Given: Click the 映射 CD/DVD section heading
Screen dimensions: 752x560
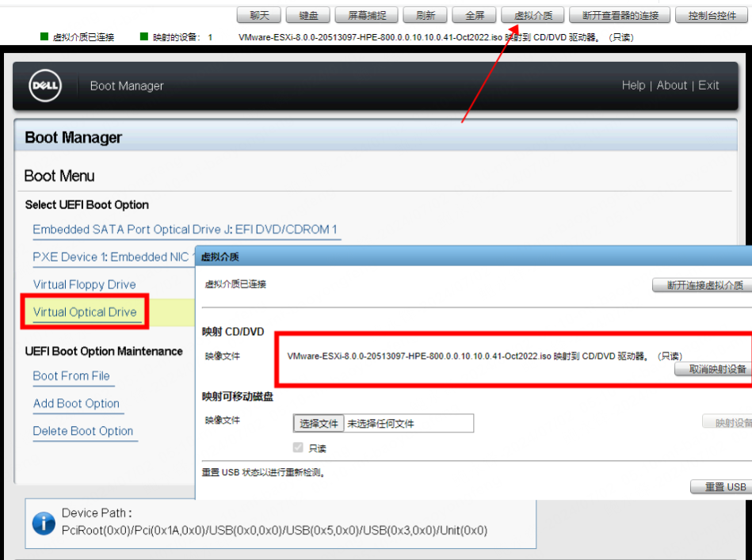Looking at the screenshot, I should click(233, 332).
